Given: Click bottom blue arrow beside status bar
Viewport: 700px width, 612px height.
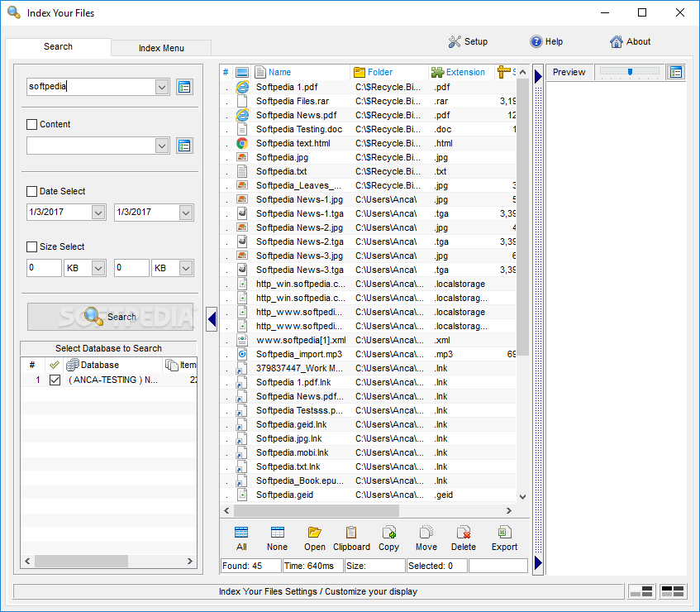Looking at the screenshot, I should coord(538,563).
